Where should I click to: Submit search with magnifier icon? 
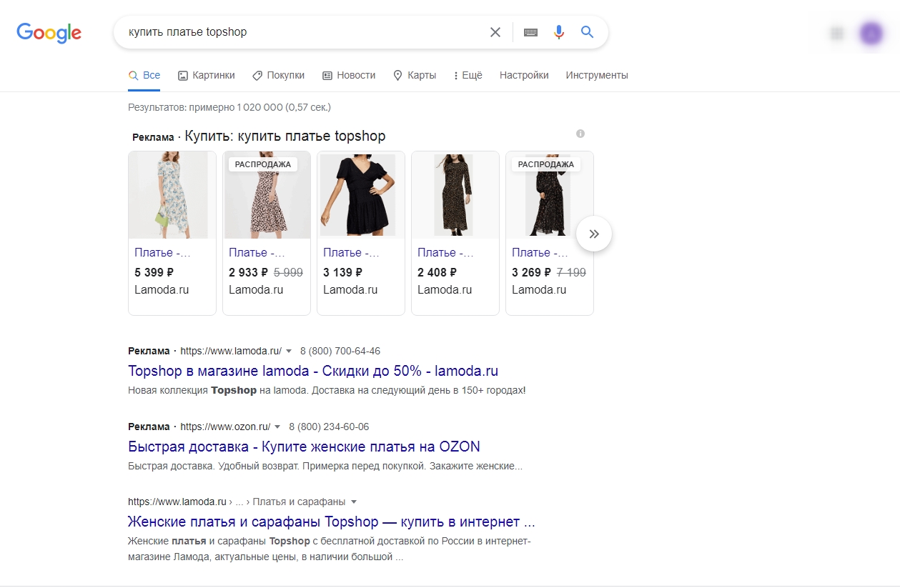tap(588, 32)
